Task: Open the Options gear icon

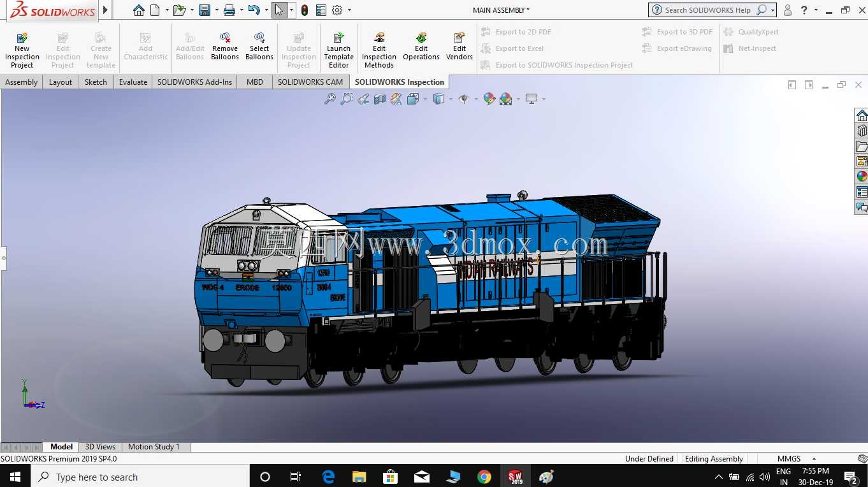Action: 337,10
